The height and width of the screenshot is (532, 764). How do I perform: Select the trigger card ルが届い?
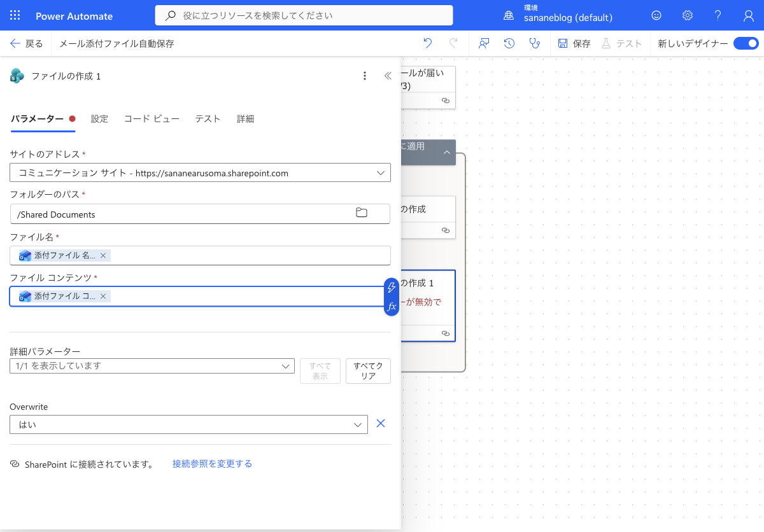[428, 87]
